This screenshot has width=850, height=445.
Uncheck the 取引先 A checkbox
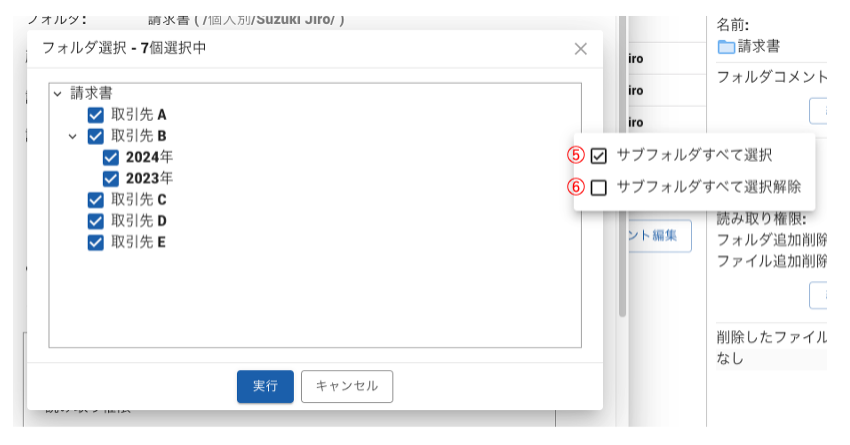[x=96, y=115]
